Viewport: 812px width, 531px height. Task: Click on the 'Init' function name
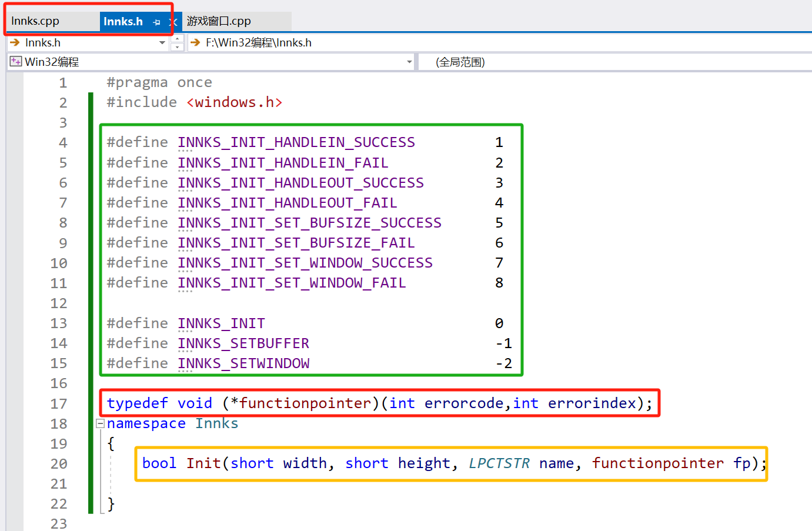pyautogui.click(x=203, y=463)
